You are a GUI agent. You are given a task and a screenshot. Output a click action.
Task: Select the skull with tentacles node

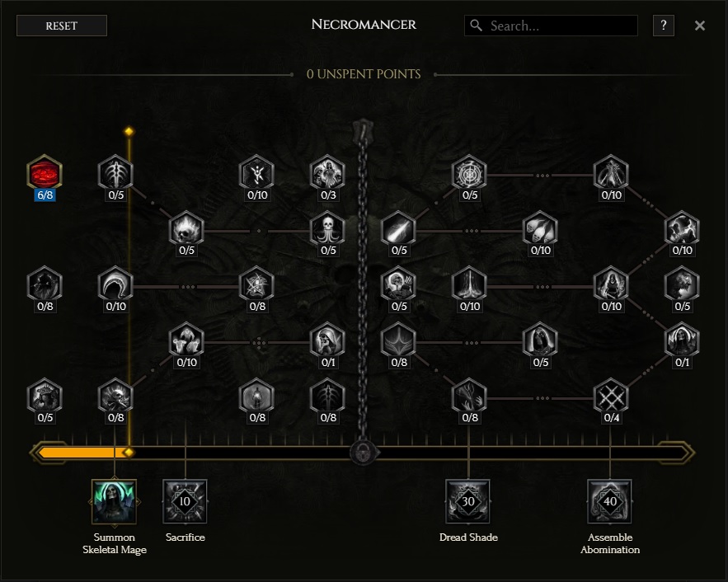[x=328, y=229]
